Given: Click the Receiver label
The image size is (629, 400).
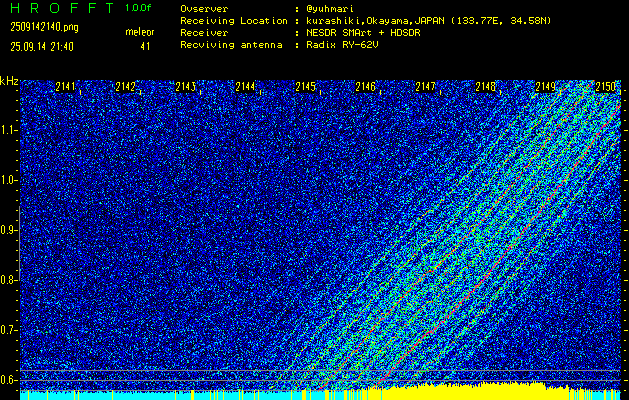Looking at the screenshot, I should pyautogui.click(x=204, y=33).
